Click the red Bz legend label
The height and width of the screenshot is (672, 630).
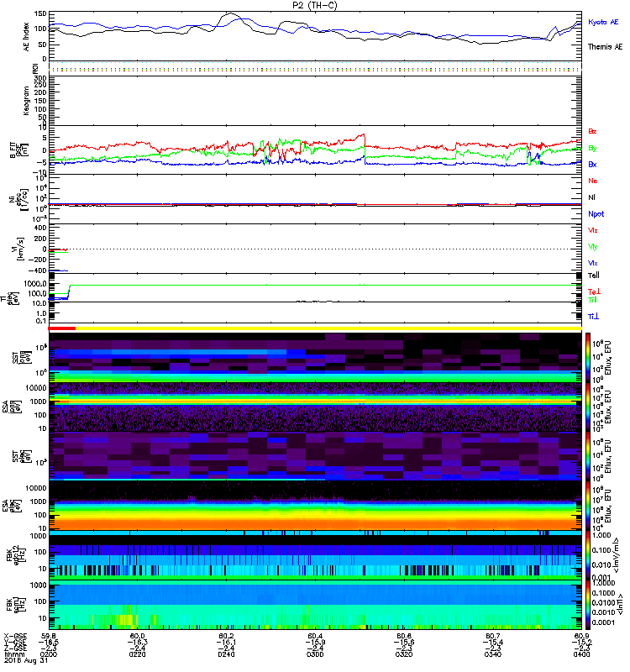(593, 132)
